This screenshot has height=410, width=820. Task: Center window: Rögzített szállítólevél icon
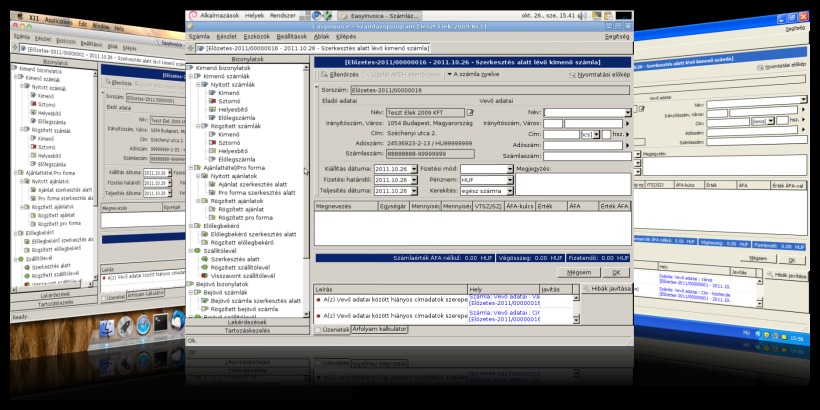pos(204,267)
